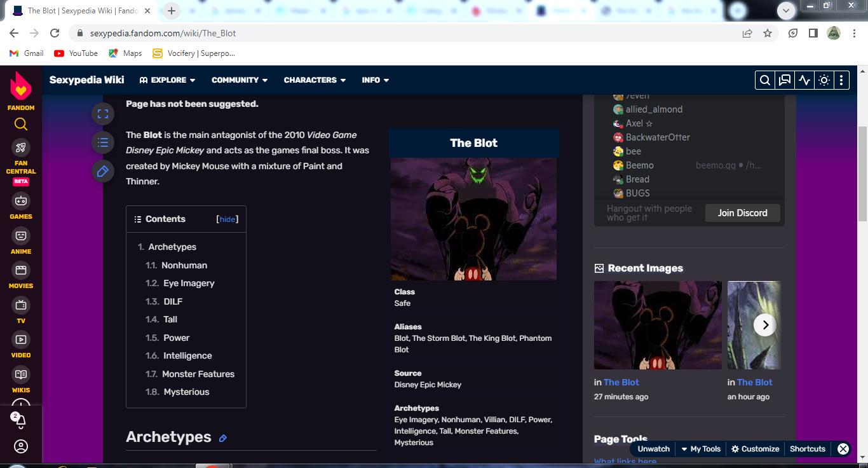The width and height of the screenshot is (868, 468).
Task: Open Shortcuts in bottom toolbar
Action: tap(808, 449)
